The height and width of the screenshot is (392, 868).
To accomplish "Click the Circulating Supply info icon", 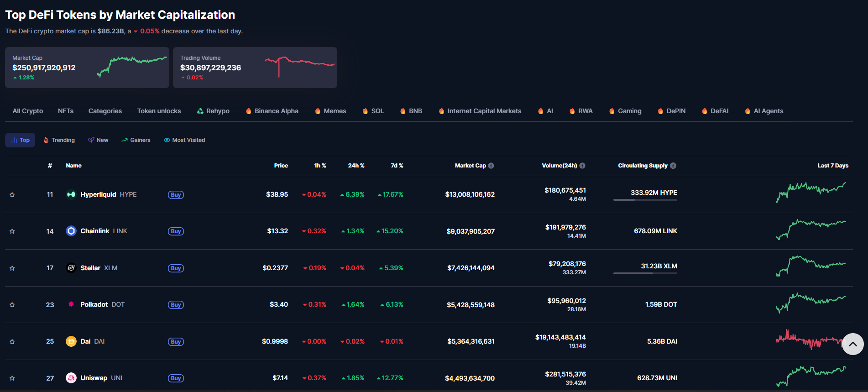I will pyautogui.click(x=673, y=166).
